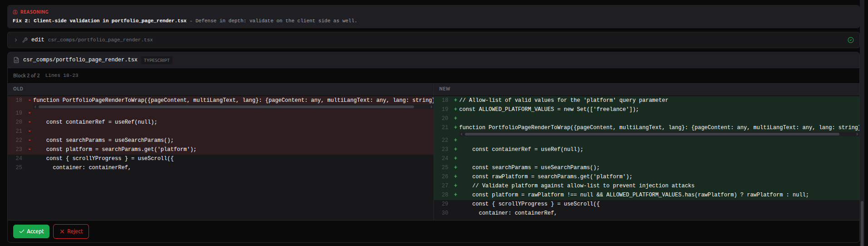Reject the proposed code change
This screenshot has width=868, height=246.
click(71, 231)
